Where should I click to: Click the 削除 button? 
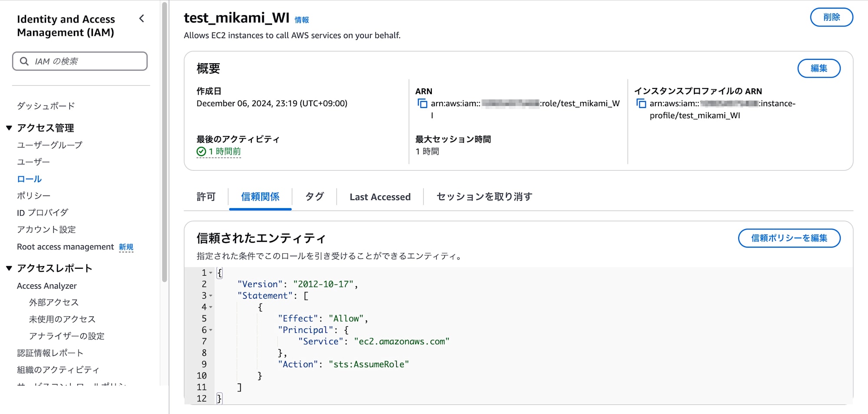[x=832, y=17]
